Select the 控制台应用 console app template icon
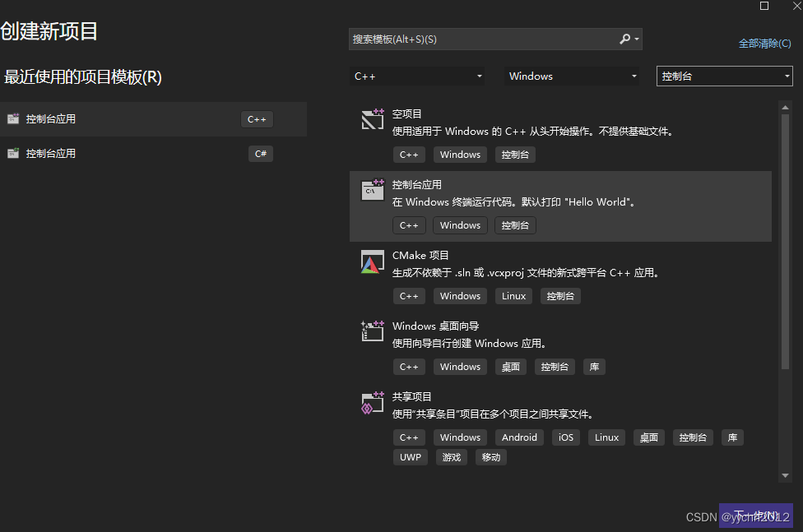The height and width of the screenshot is (532, 803). coord(372,190)
